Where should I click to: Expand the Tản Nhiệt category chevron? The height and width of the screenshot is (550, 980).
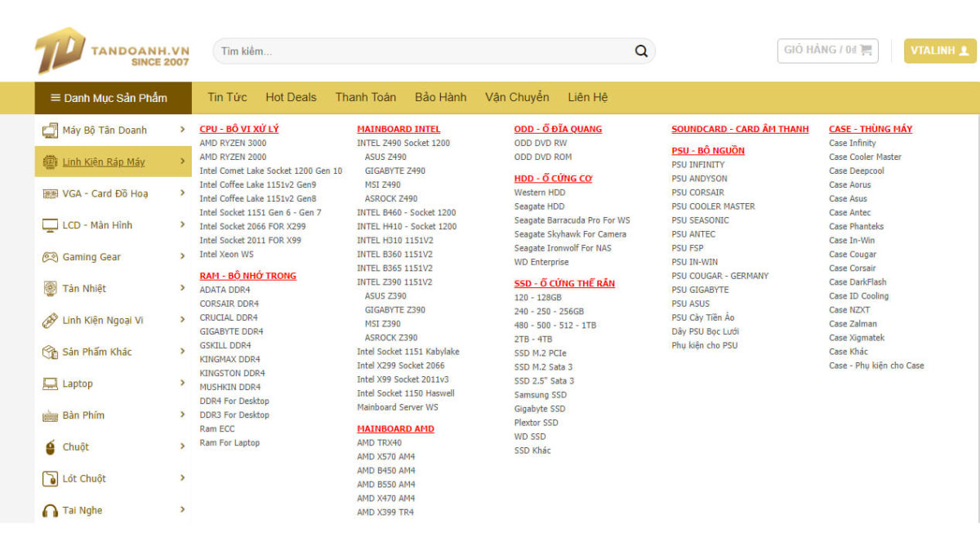[x=182, y=288]
